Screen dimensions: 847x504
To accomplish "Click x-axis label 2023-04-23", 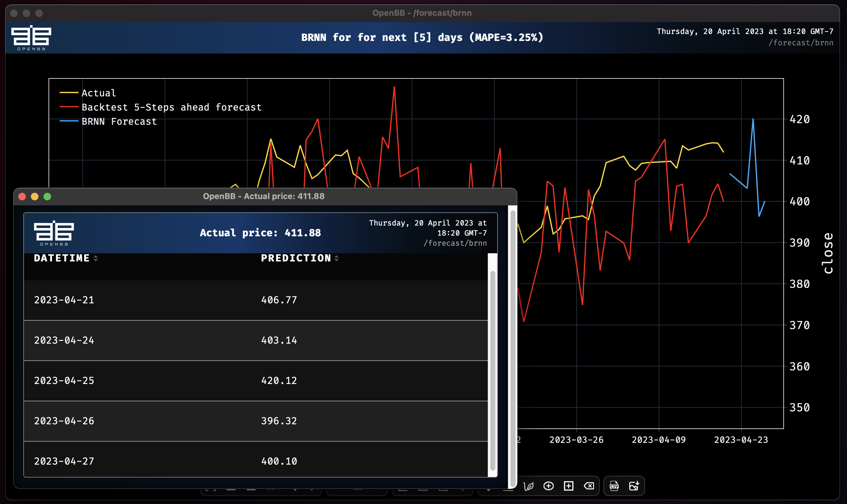I will click(x=741, y=440).
